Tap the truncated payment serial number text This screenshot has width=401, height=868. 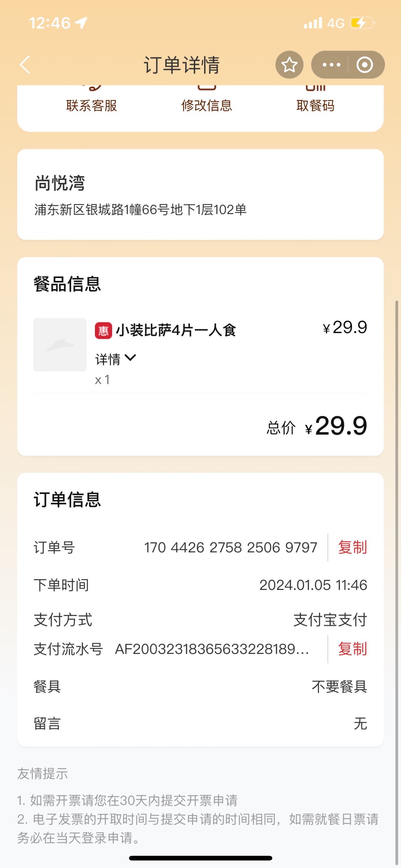click(x=212, y=649)
